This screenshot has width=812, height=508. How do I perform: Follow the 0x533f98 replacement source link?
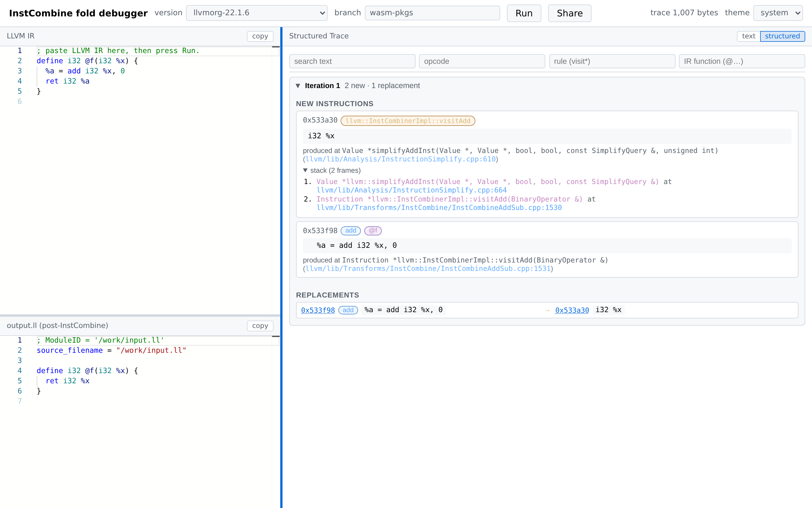[318, 310]
